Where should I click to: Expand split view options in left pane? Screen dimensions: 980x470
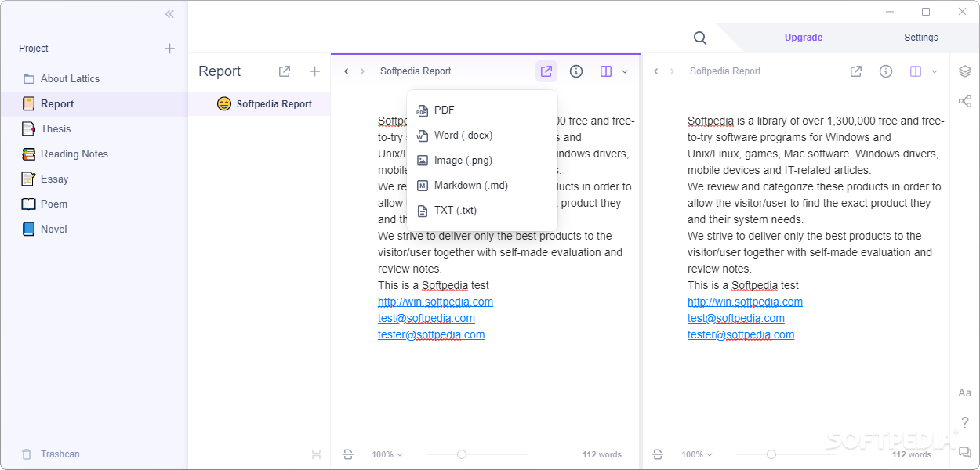pos(625,71)
